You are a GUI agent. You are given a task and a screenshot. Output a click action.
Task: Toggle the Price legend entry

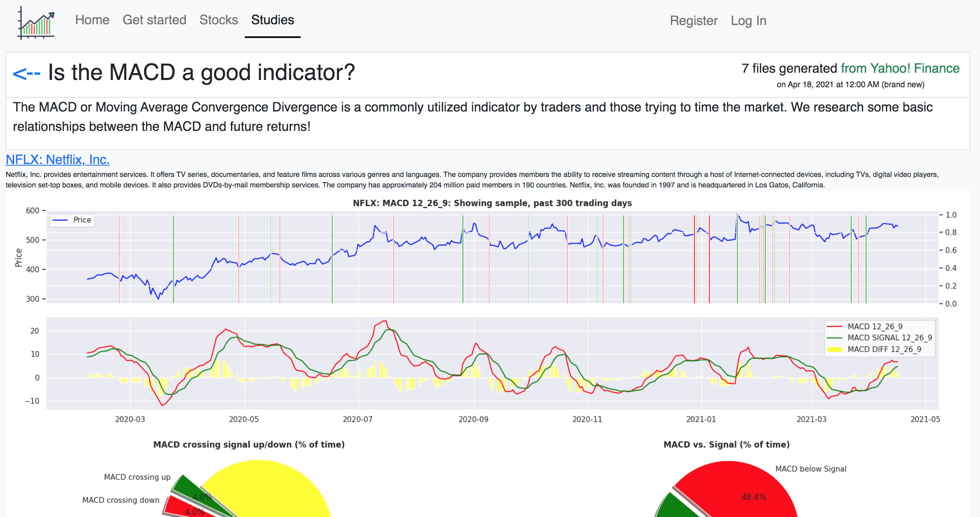72,220
